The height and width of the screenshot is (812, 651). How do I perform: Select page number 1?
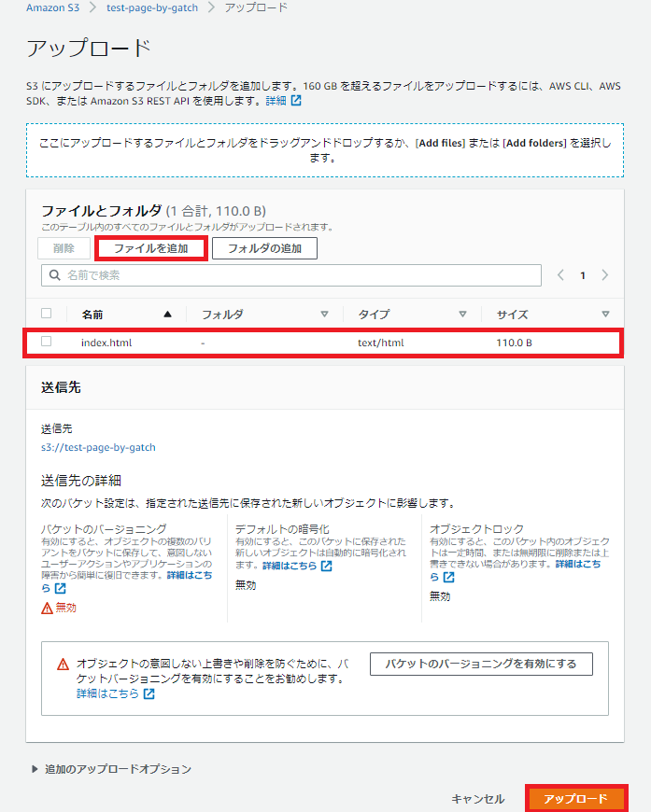tap(583, 276)
